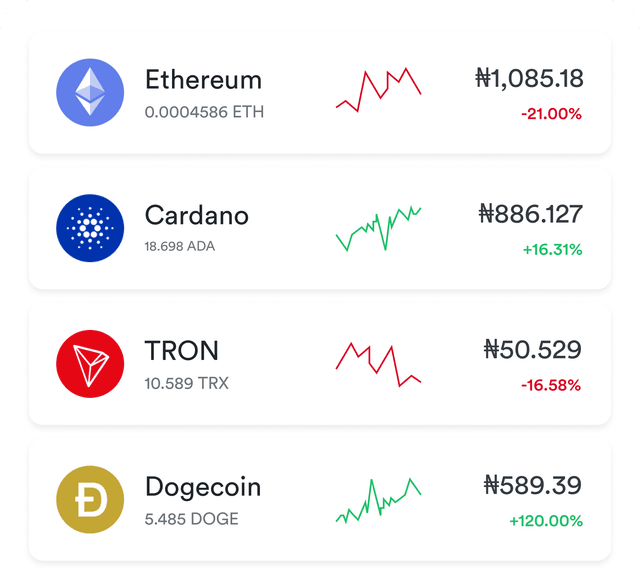
Task: View the Dogecoin green sparkline chart
Action: click(x=378, y=500)
